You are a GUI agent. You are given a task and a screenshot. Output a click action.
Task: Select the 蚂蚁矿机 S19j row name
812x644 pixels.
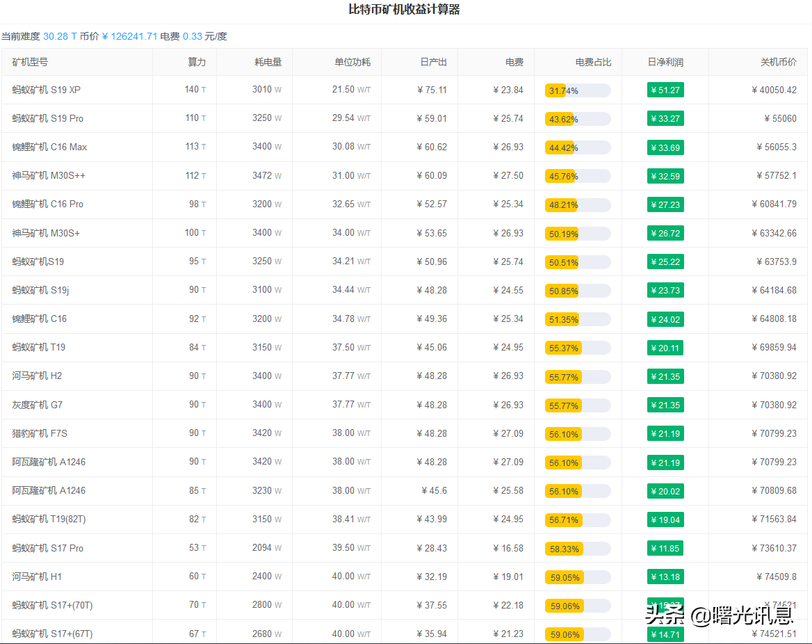[x=40, y=290]
